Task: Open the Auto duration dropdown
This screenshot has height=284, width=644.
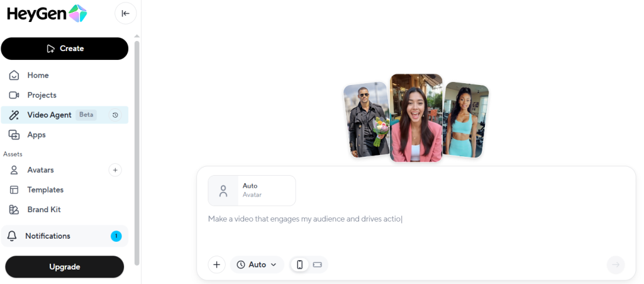Action: click(257, 264)
